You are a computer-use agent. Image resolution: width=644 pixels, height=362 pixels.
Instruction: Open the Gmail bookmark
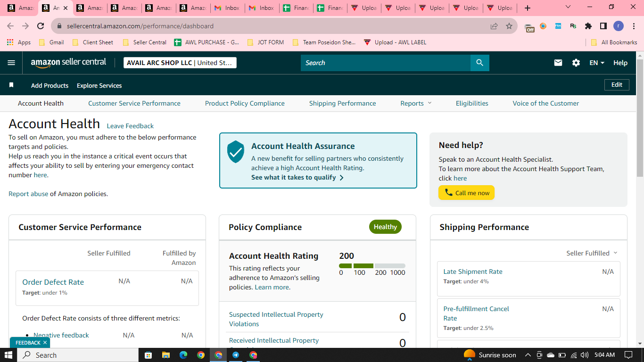tap(51, 42)
